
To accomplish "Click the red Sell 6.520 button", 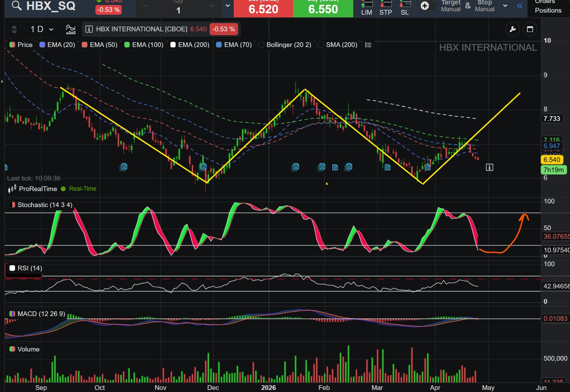I will click(264, 9).
